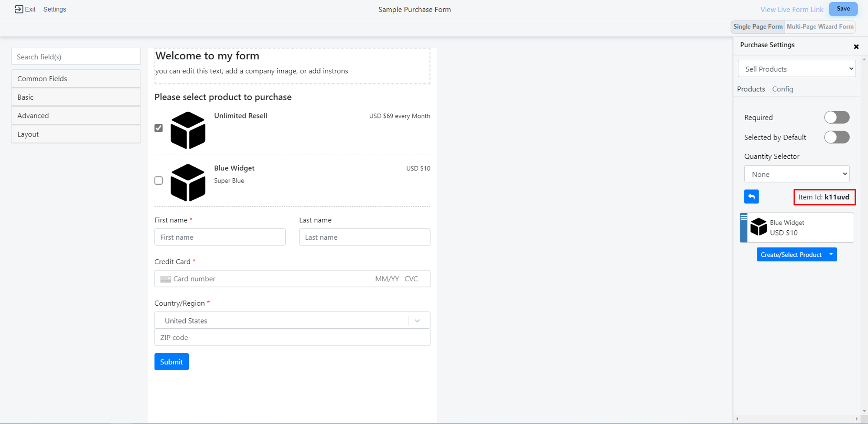Image resolution: width=868 pixels, height=424 pixels.
Task: Click the blue undo arrow icon
Action: tap(751, 197)
